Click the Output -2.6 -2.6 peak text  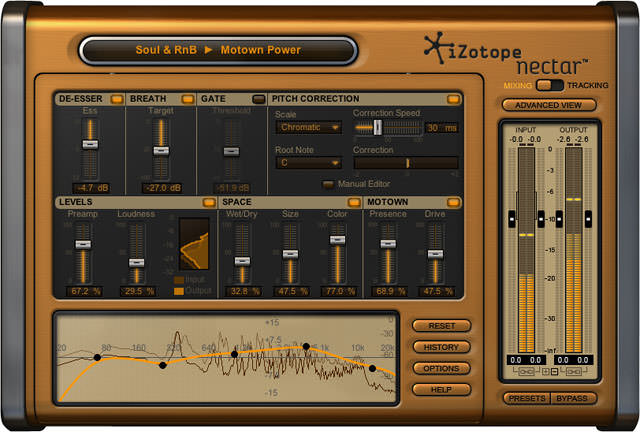tap(573, 139)
